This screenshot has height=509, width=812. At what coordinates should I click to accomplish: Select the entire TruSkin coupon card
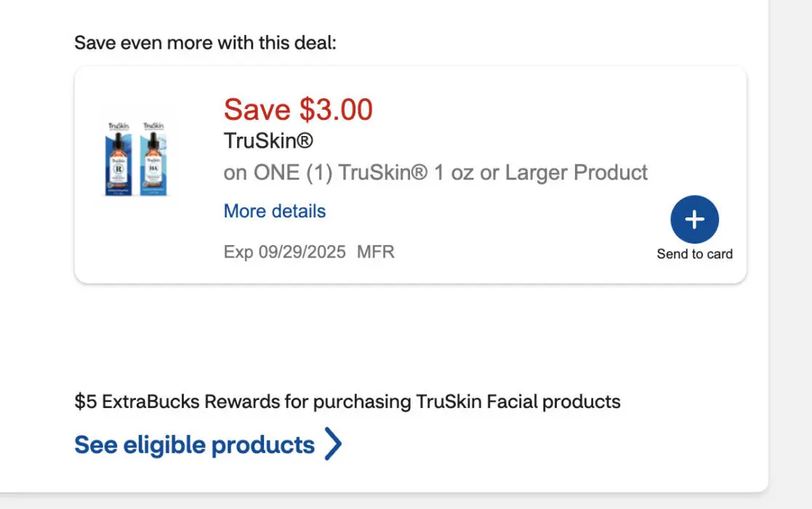click(x=409, y=173)
